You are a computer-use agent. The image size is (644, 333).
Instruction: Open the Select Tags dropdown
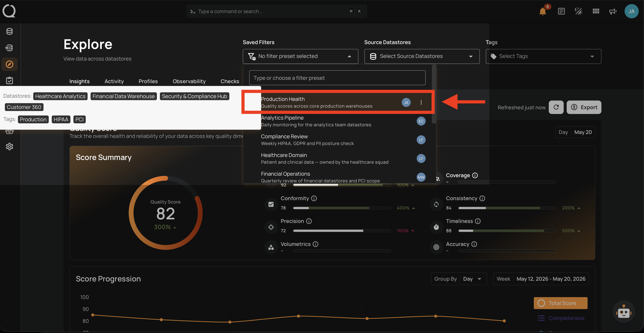click(543, 56)
